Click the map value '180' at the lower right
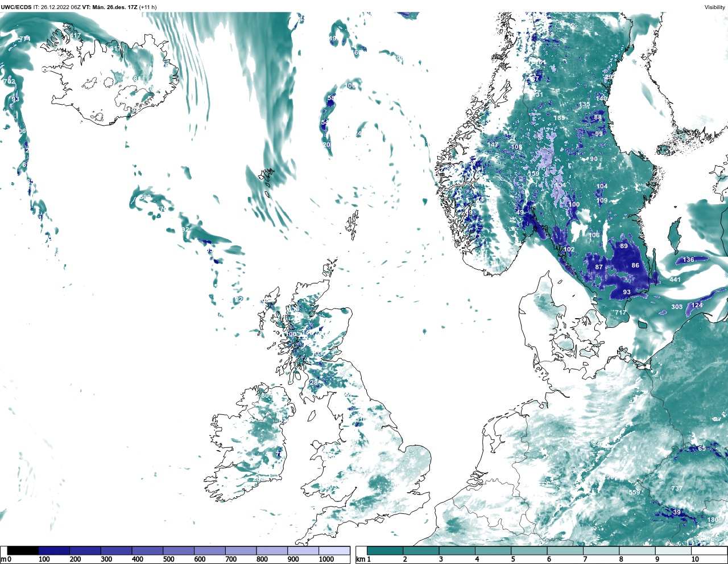The image size is (728, 564). click(x=713, y=520)
